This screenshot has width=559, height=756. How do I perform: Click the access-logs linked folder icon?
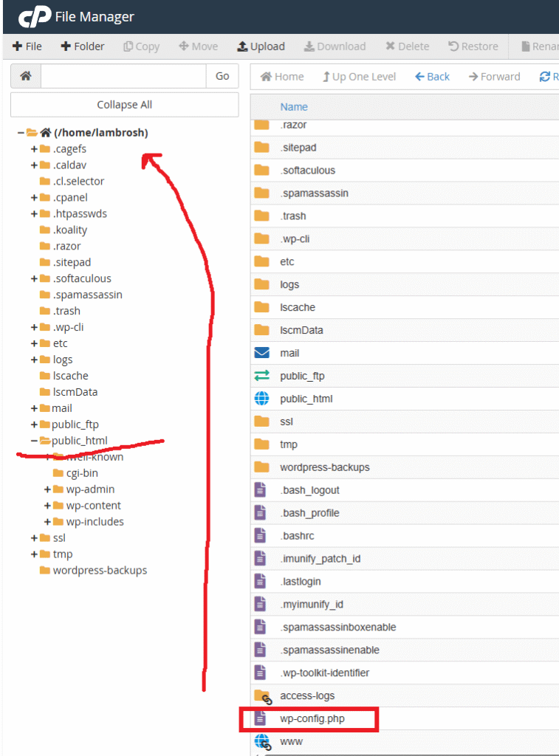[261, 695]
